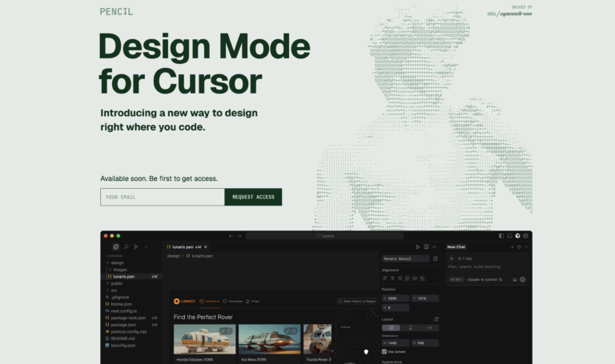Image resolution: width=615 pixels, height=364 pixels.
Task: Select lunaris.pen in the file tree
Action: pyautogui.click(x=132, y=277)
